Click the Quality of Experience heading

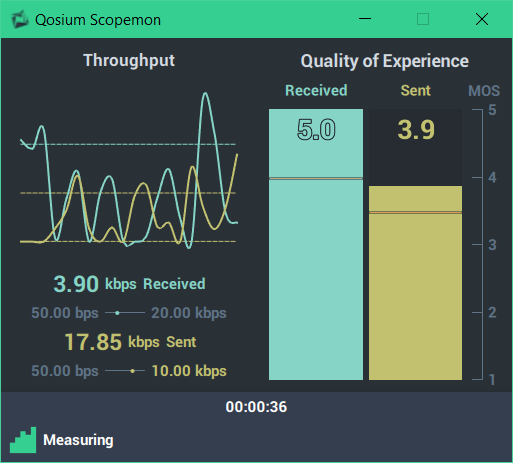pyautogui.click(x=384, y=61)
